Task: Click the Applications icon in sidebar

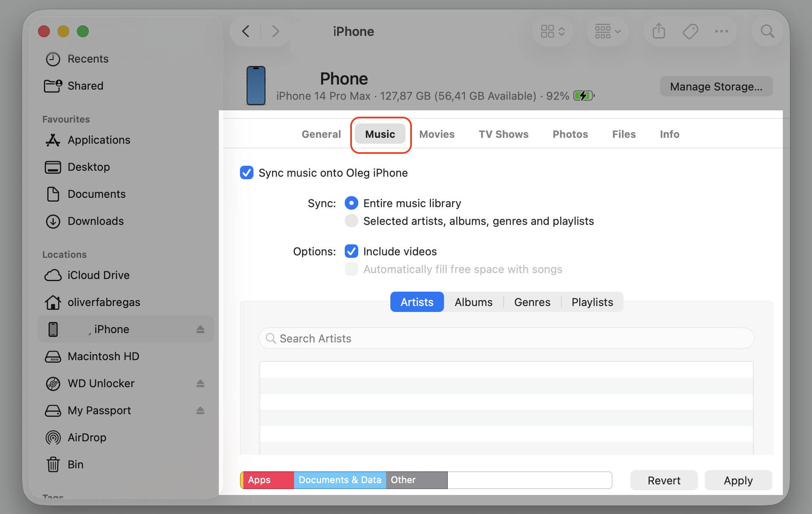Action: pos(53,140)
